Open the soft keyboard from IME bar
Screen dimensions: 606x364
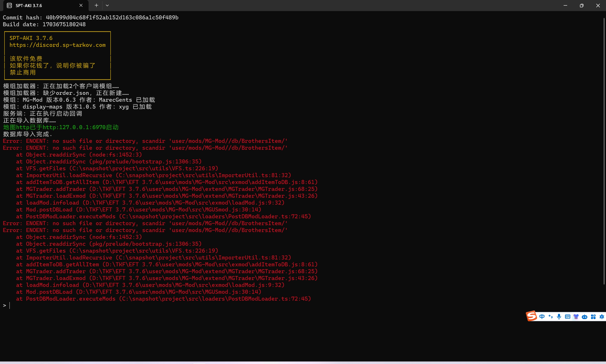(x=567, y=317)
